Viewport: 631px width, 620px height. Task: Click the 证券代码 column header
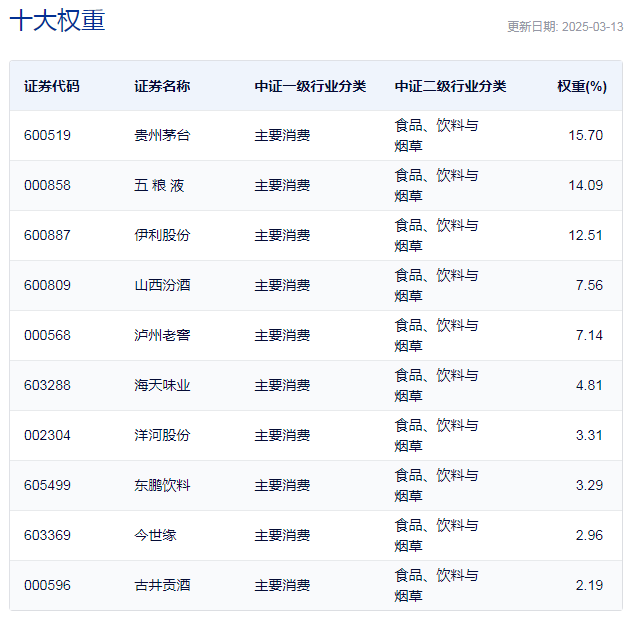pos(52,86)
